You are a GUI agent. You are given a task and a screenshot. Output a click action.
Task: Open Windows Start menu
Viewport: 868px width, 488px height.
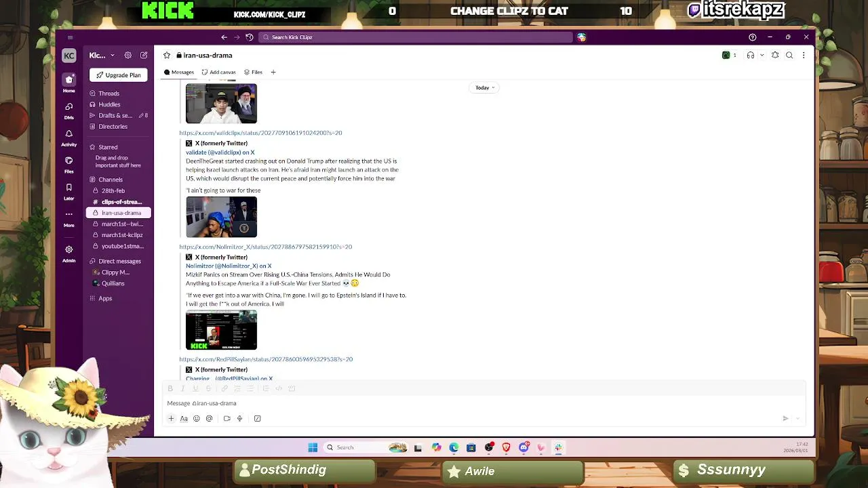(x=313, y=447)
